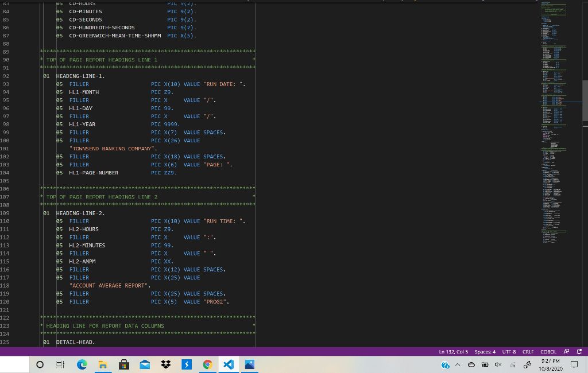This screenshot has width=588, height=373.
Task: Toggle the muted volume icon in tray
Action: 498,365
